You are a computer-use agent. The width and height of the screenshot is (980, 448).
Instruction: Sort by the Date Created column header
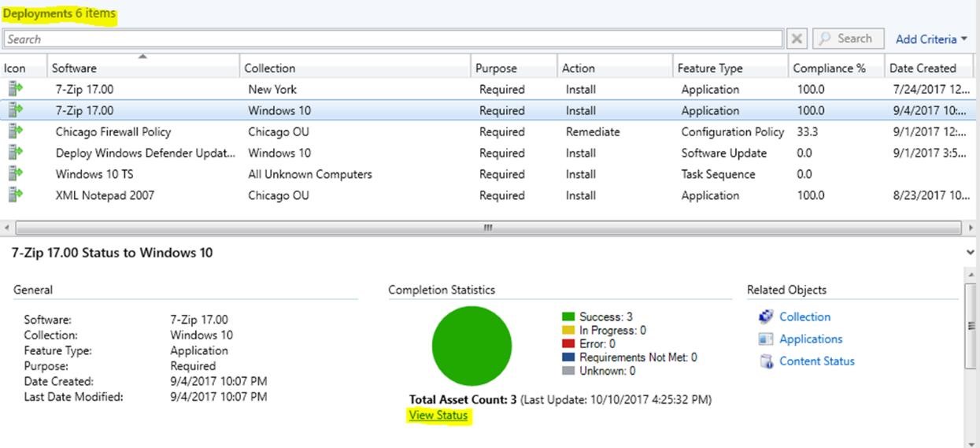pos(923,68)
